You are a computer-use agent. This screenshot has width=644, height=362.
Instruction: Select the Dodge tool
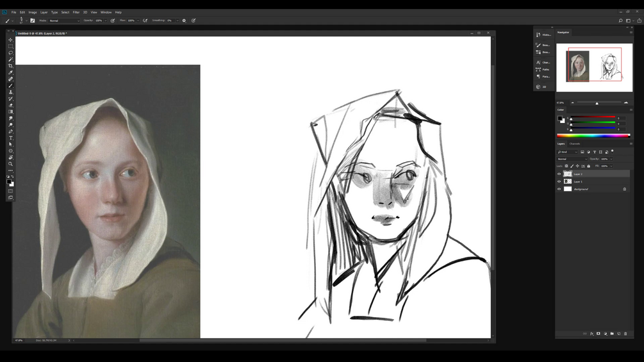click(11, 125)
